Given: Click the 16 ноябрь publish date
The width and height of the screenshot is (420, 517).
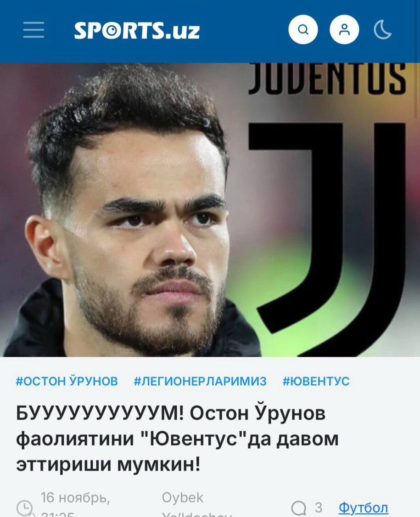Looking at the screenshot, I should [75, 498].
